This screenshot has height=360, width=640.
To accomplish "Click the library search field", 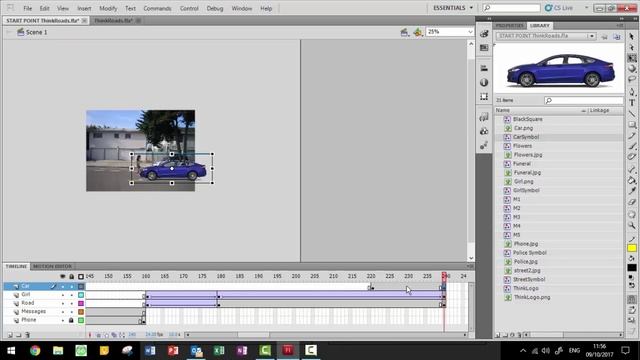I will (x=584, y=100).
